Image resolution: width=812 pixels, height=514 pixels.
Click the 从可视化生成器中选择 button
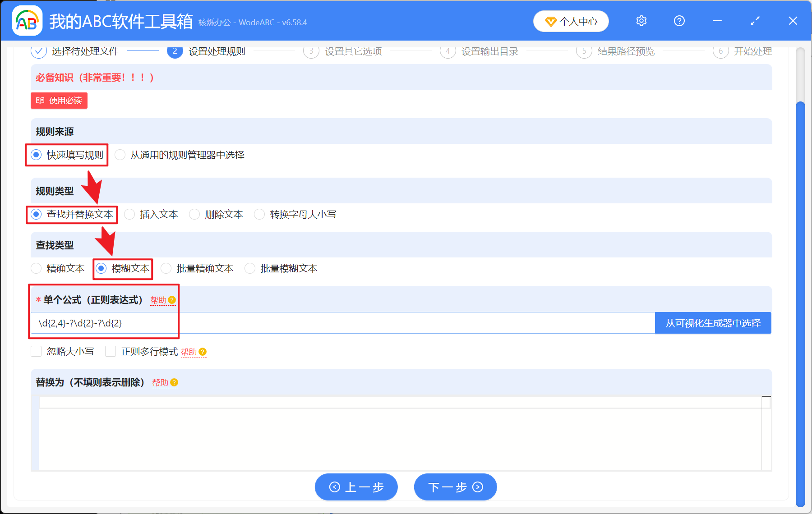click(x=713, y=323)
